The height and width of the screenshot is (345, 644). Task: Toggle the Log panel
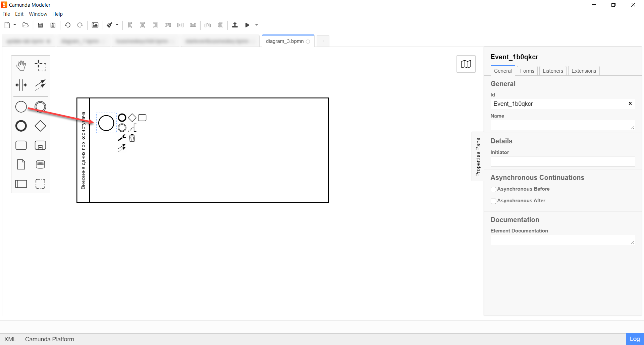(x=635, y=339)
